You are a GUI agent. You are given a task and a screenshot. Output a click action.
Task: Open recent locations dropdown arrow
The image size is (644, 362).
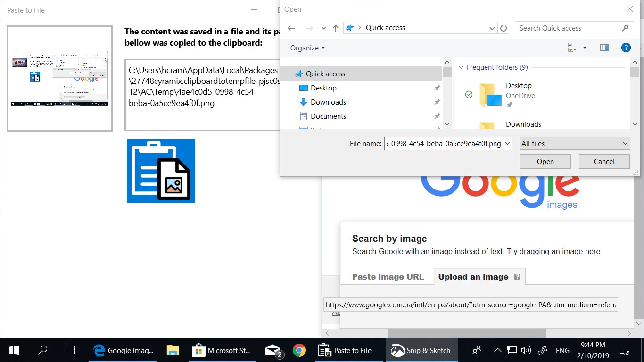pyautogui.click(x=323, y=28)
